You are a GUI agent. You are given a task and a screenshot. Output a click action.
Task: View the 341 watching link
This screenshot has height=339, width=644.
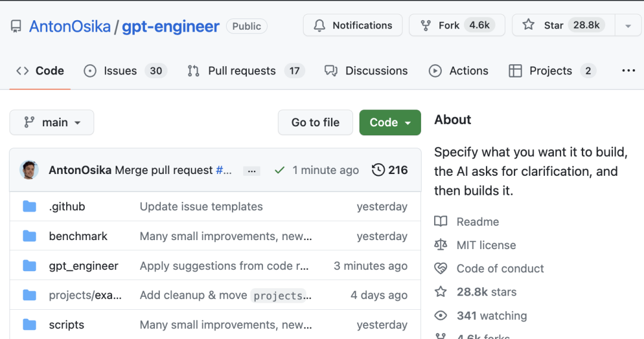pyautogui.click(x=481, y=316)
